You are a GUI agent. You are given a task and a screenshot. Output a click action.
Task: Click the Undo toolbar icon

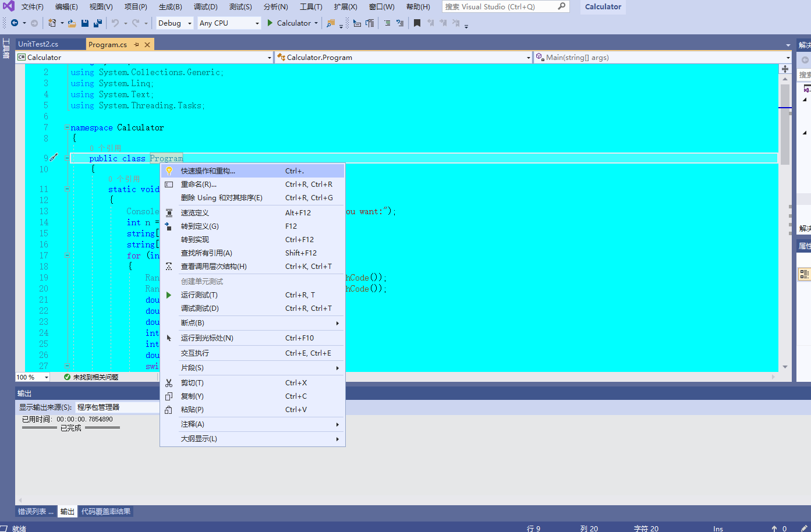point(115,23)
